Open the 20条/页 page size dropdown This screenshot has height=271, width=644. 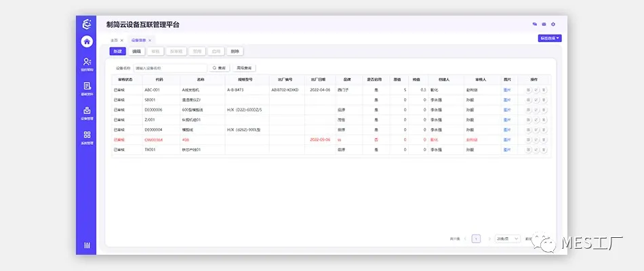point(507,239)
